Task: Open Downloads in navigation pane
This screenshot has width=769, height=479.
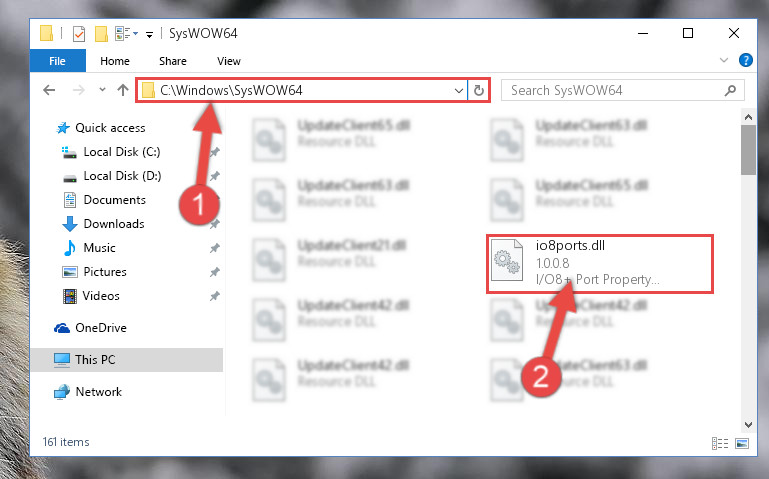Action: pyautogui.click(x=114, y=224)
